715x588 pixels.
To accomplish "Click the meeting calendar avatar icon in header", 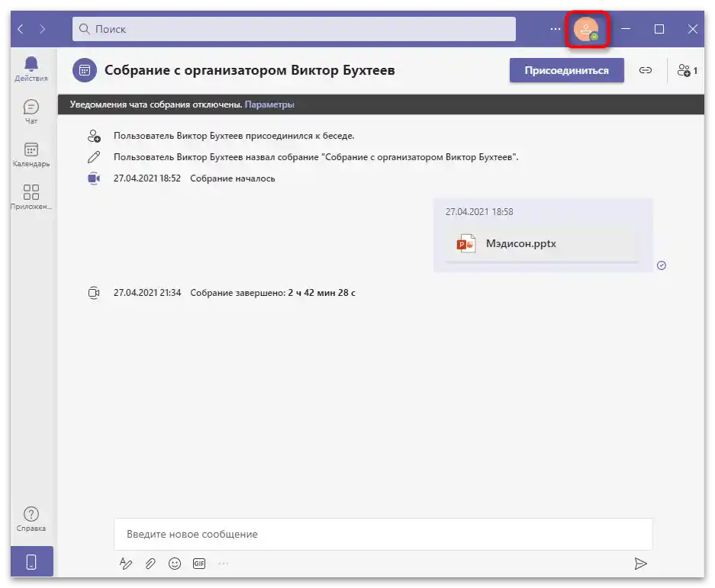I will pos(85,70).
